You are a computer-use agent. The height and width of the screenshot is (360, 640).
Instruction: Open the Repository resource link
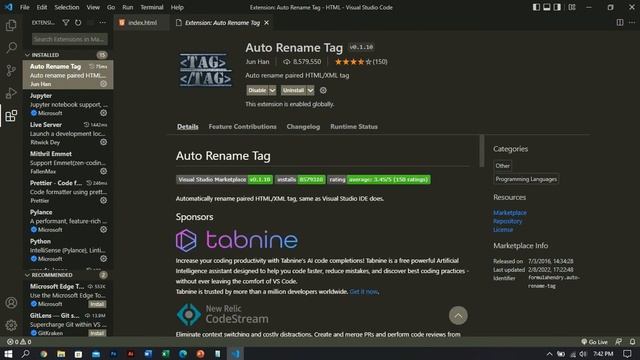click(x=507, y=221)
